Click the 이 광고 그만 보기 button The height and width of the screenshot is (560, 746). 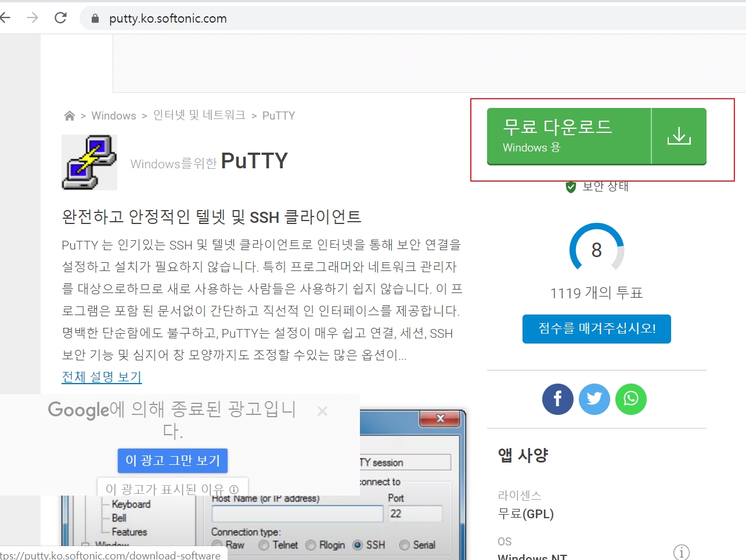pos(172,461)
